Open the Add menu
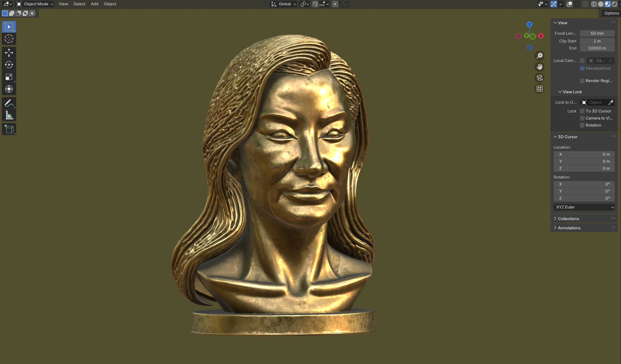Image resolution: width=621 pixels, height=364 pixels. tap(95, 4)
